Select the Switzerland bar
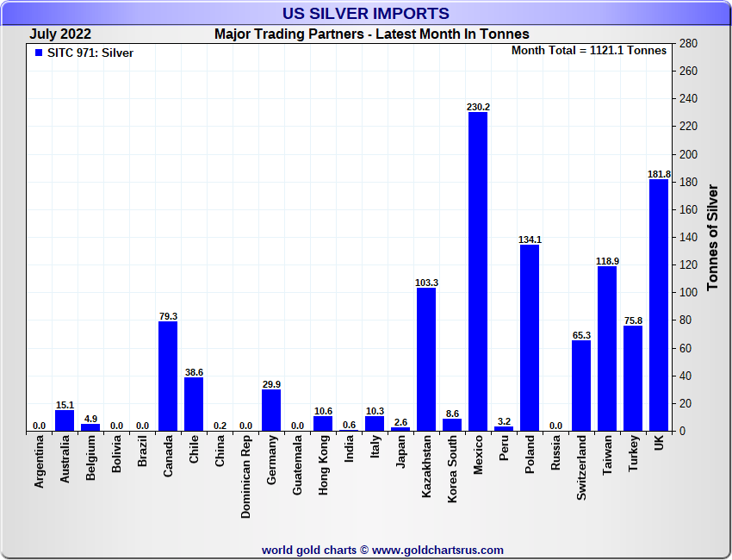The height and width of the screenshot is (560, 732). 581,385
